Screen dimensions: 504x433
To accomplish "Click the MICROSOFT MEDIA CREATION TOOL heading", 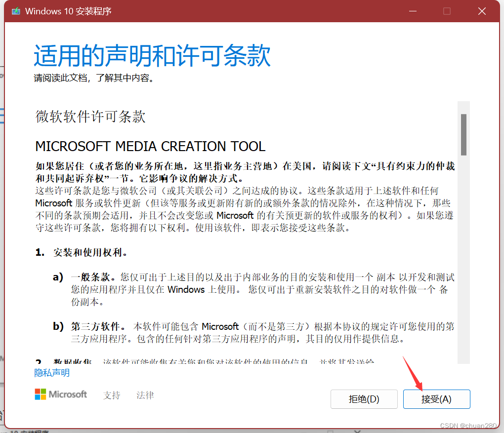I will 150,146.
